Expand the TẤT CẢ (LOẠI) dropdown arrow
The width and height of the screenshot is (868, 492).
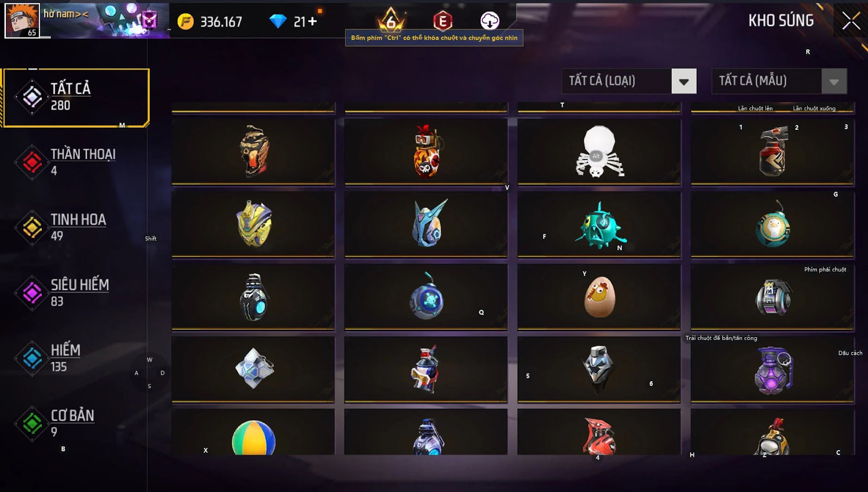coord(684,81)
